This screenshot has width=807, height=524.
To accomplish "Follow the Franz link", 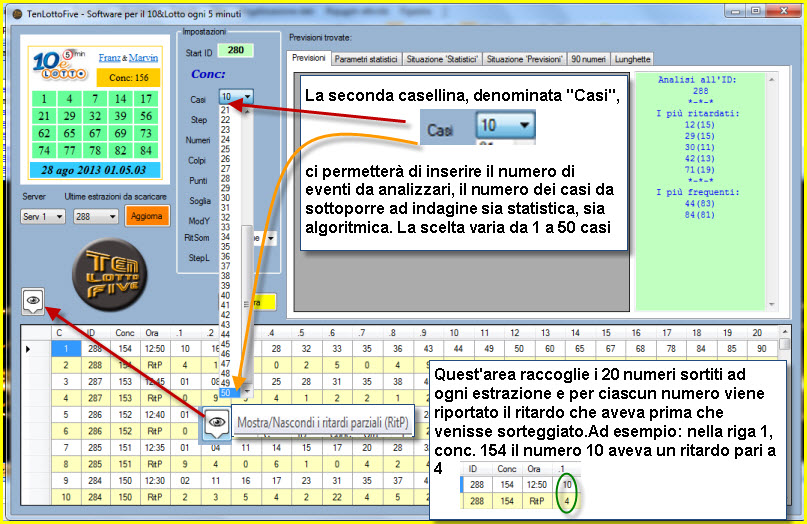I will pos(109,58).
